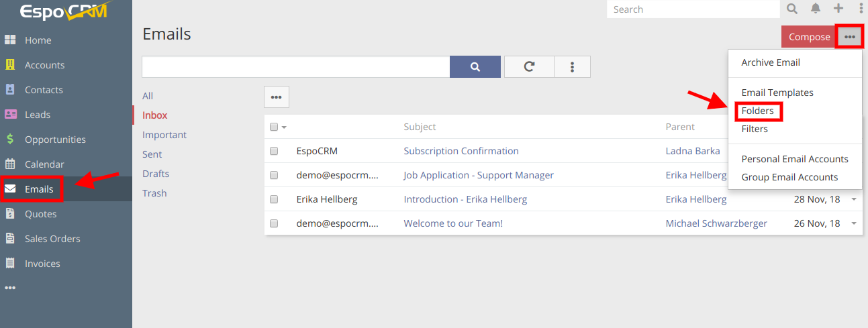Viewport: 868px width, 328px height.
Task: Click the quick create plus icon
Action: click(838, 9)
